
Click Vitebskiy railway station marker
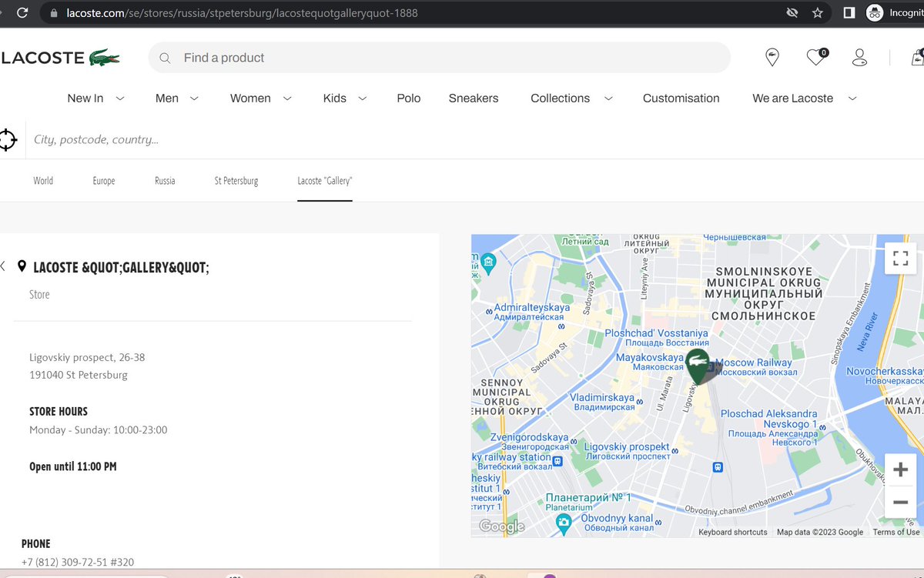tap(558, 462)
